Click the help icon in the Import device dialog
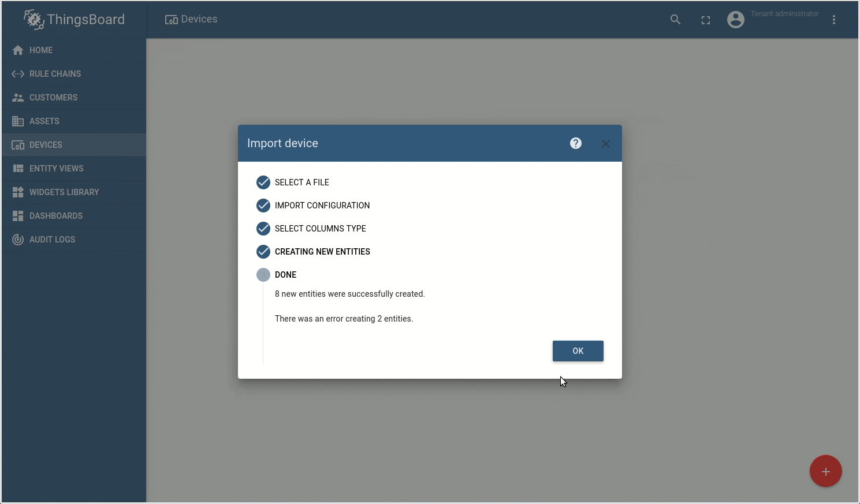 pyautogui.click(x=575, y=143)
